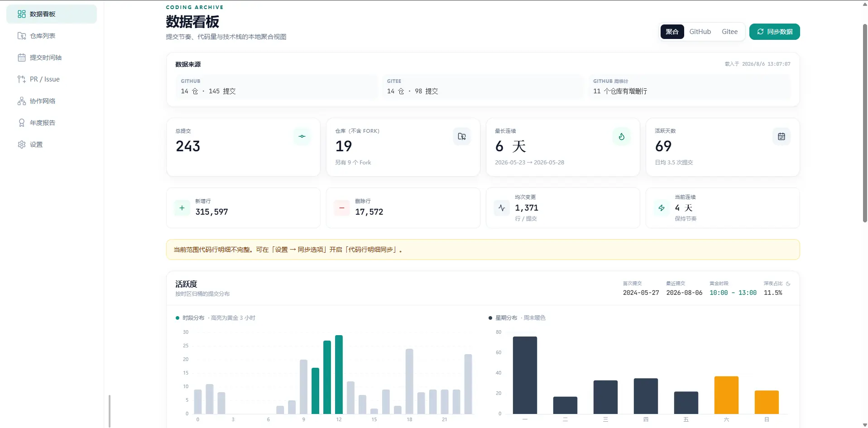This screenshot has width=868, height=428.
Task: Click the moon icon beside 深夜占比
Action: coord(788,284)
